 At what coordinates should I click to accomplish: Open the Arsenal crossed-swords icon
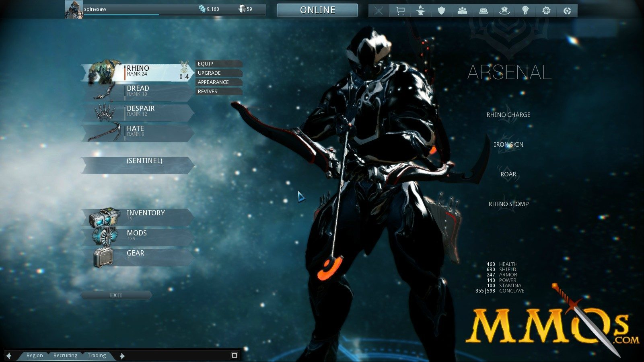point(379,10)
